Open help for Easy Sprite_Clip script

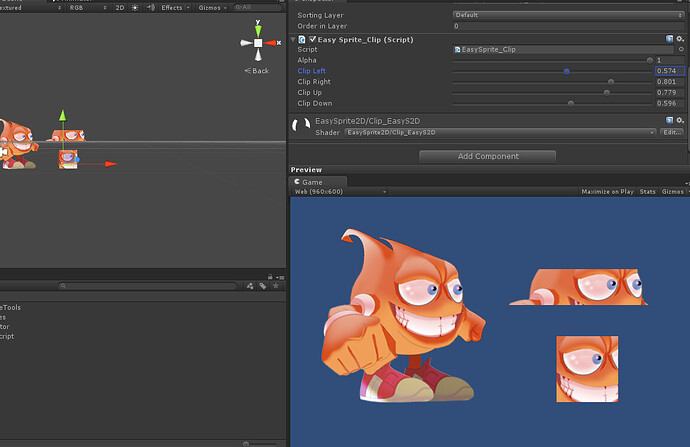tap(669, 39)
